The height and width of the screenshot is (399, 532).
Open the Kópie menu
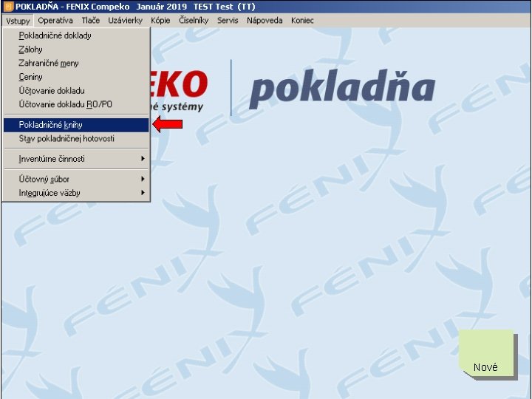(160, 21)
